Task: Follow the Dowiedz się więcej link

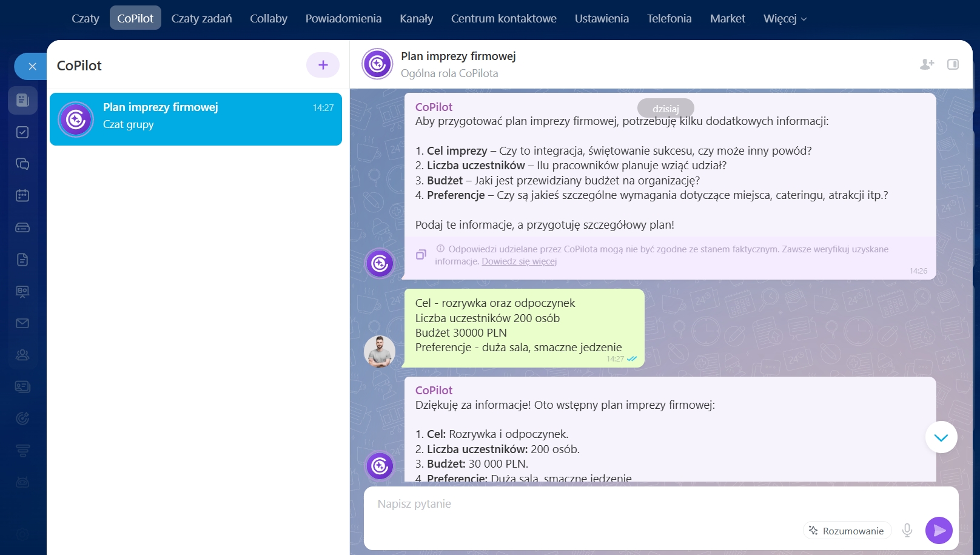Action: [519, 261]
